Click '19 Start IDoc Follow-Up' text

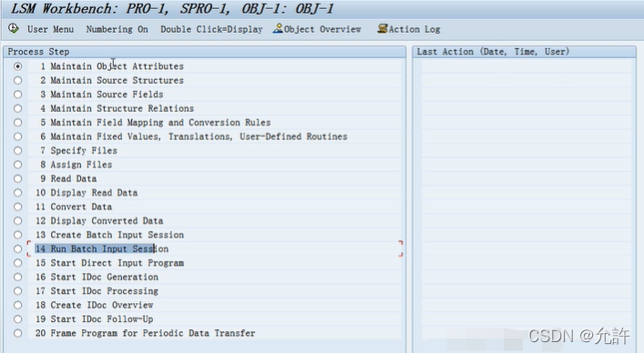click(x=94, y=319)
